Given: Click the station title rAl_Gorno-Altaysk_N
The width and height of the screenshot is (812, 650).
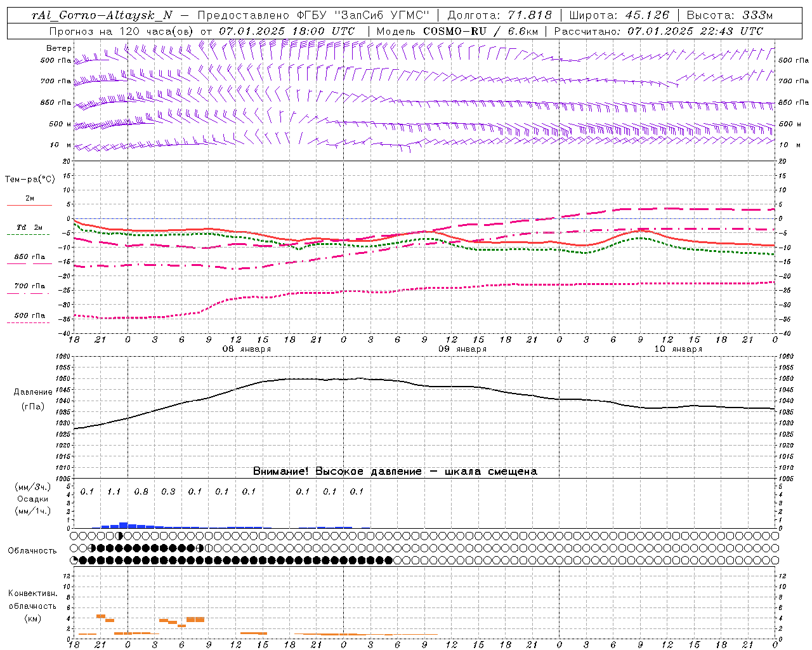Looking at the screenshot, I should tap(101, 15).
